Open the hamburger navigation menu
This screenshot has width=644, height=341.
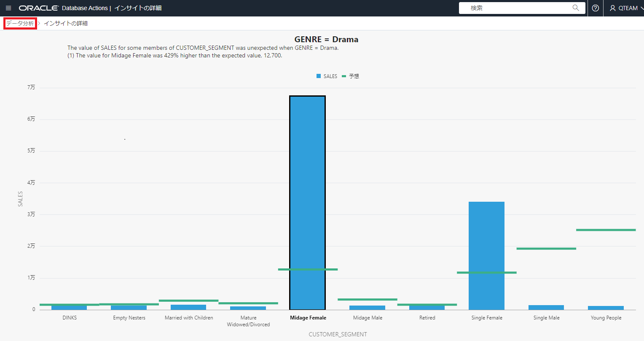tap(8, 8)
